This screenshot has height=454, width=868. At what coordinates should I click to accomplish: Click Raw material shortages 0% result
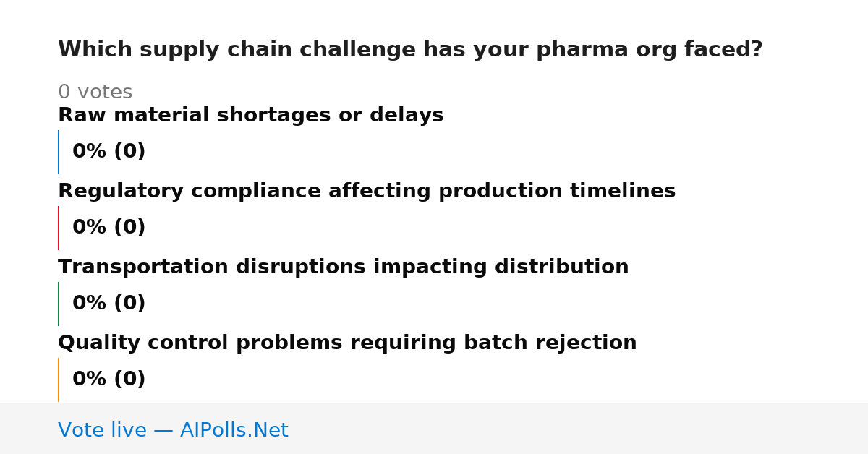click(x=109, y=152)
